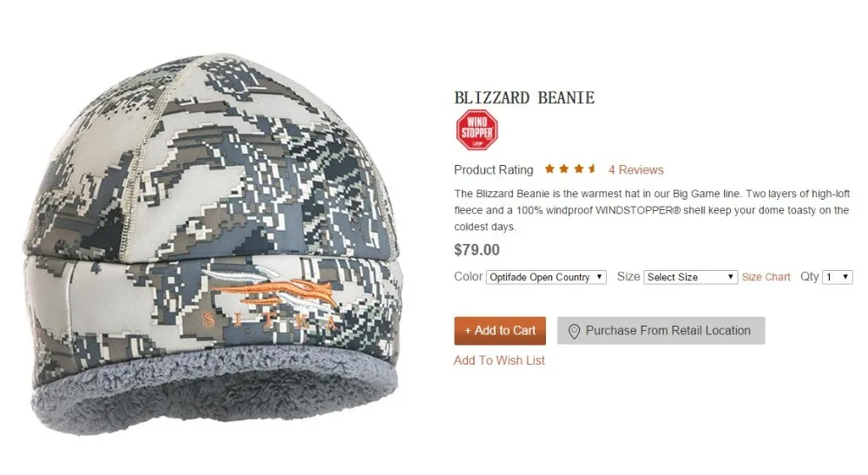Click the map pin icon for retail locations
The width and height of the screenshot is (868, 475).
(x=574, y=331)
